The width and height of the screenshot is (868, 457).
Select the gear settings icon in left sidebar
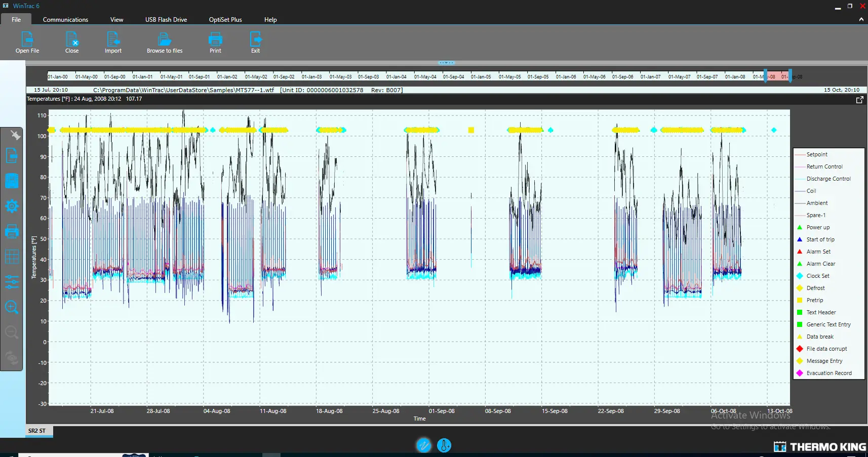tap(12, 206)
